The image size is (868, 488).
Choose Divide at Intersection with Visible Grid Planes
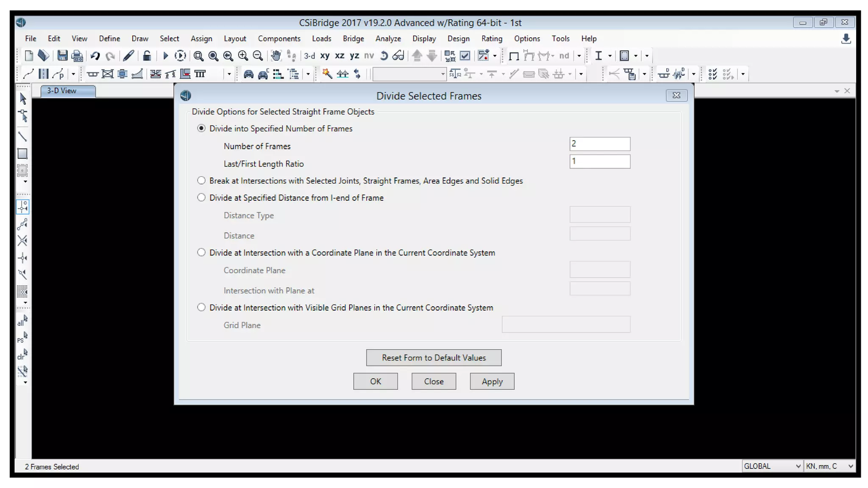click(x=201, y=307)
